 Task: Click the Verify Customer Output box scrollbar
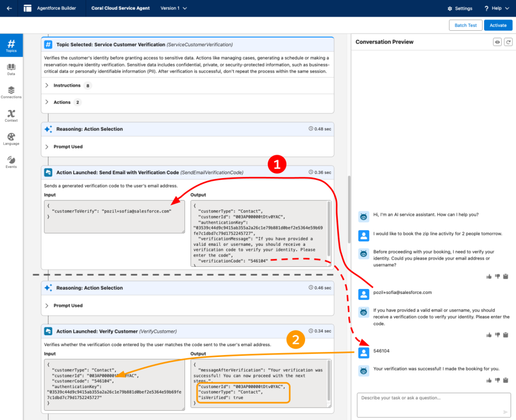click(x=329, y=380)
